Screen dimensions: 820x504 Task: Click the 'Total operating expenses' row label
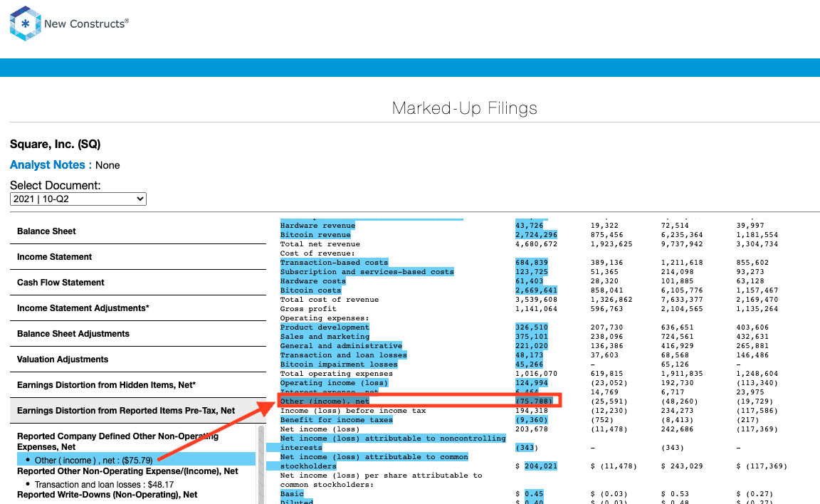click(x=336, y=374)
